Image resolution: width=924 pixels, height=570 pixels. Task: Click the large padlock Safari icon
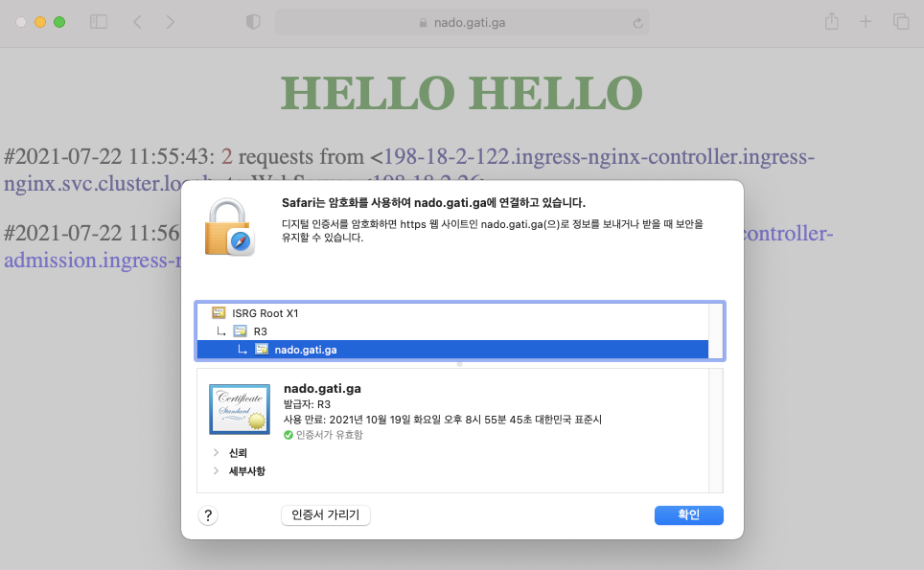[x=230, y=227]
